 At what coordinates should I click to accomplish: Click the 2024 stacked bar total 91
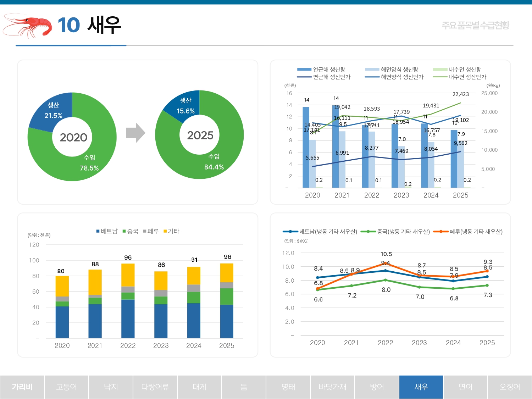[x=194, y=260]
